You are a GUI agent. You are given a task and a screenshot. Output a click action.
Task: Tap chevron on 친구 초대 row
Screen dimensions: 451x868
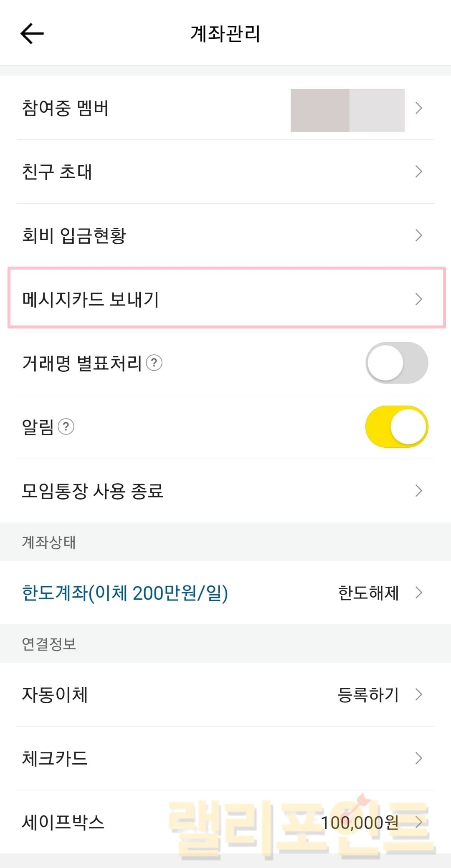(419, 172)
